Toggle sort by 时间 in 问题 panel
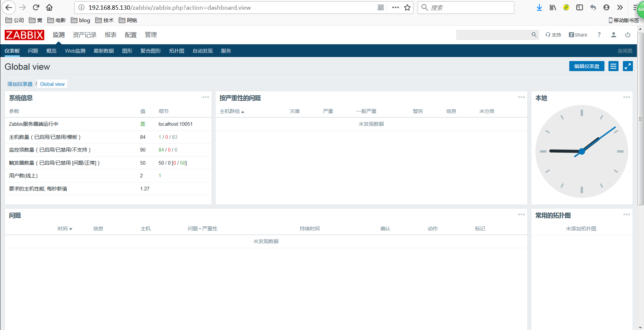Viewport: 644px width, 330px height. (x=65, y=228)
